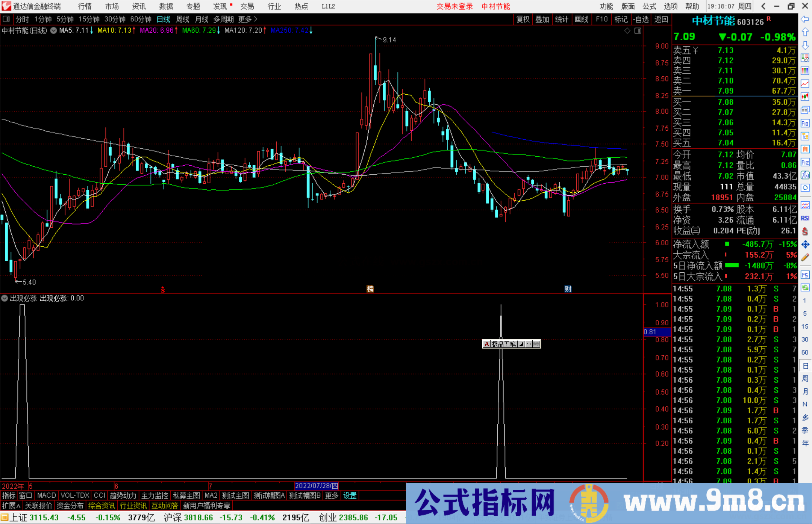Select the candlestick chart icon in right sidebar
The width and height of the screenshot is (812, 524).
(x=805, y=96)
